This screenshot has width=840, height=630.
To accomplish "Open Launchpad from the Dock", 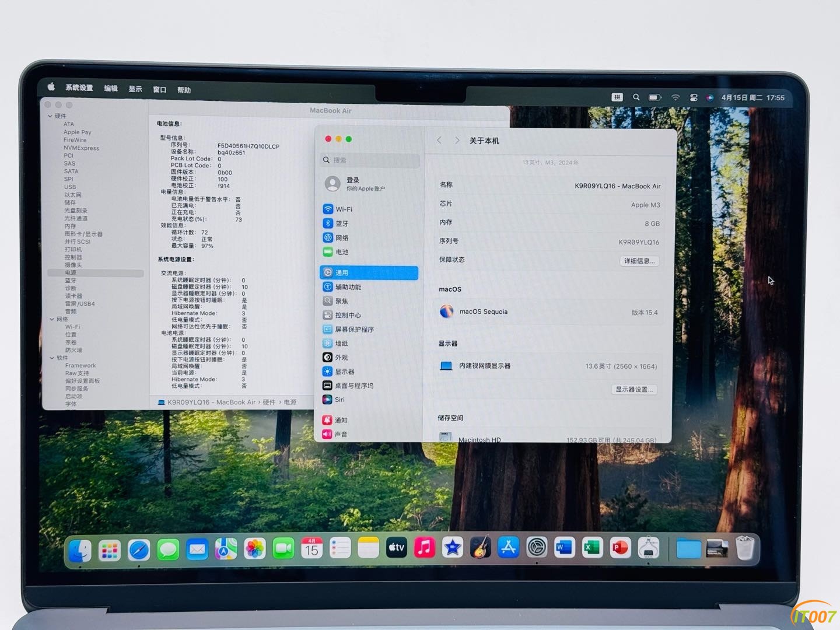I will tap(110, 550).
